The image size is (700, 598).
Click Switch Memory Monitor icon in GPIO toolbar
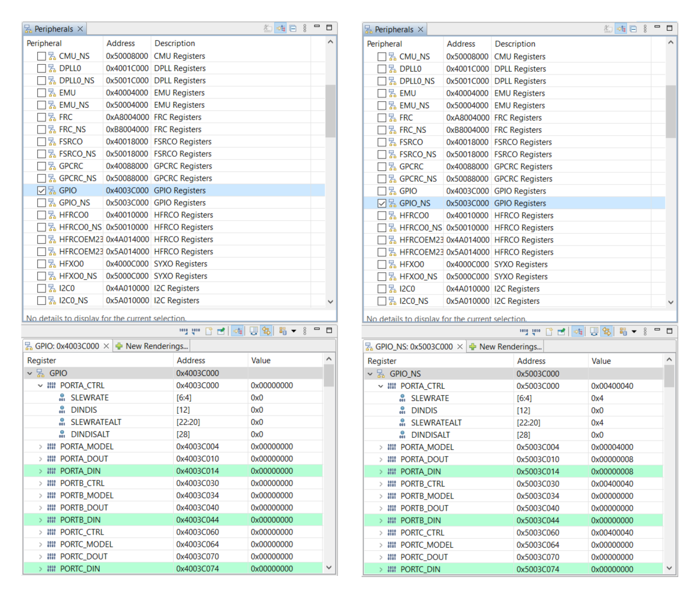coord(283,331)
